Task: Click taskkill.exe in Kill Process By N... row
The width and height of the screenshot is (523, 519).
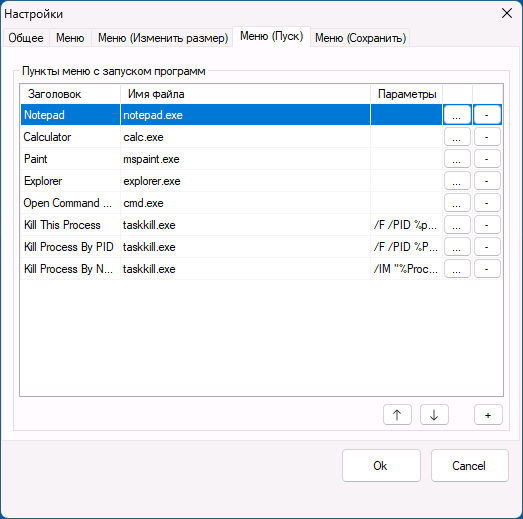Action: click(x=245, y=269)
